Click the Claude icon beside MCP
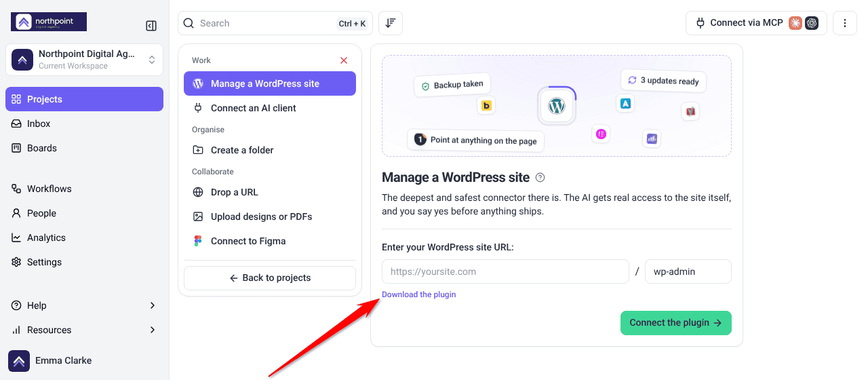The width and height of the screenshot is (868, 380). pos(795,23)
